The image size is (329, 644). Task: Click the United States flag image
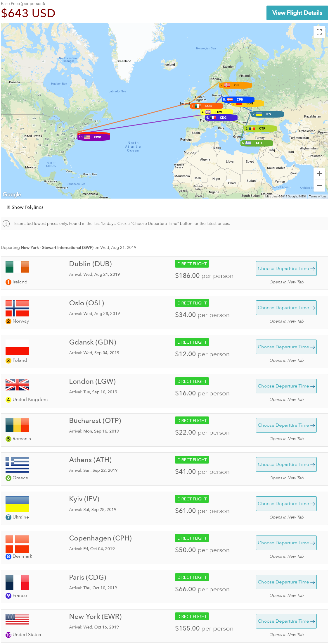tap(17, 619)
